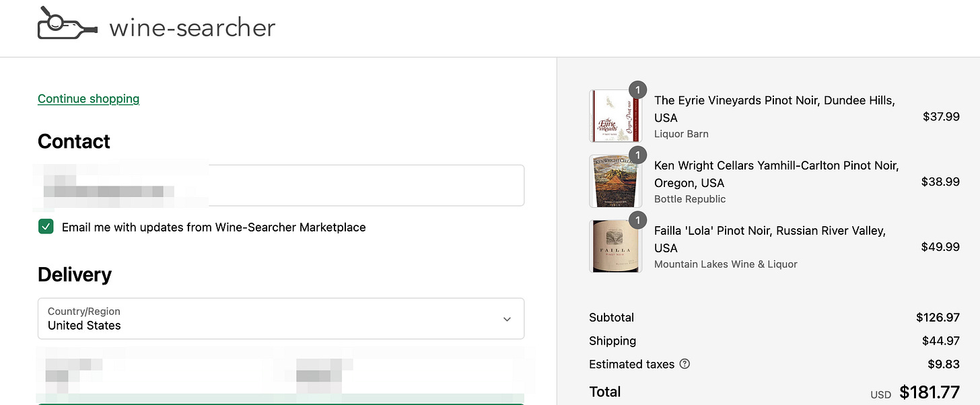Click quantity badge on Ken Wright item
Viewport: 980px width, 405px height.
[x=637, y=155]
